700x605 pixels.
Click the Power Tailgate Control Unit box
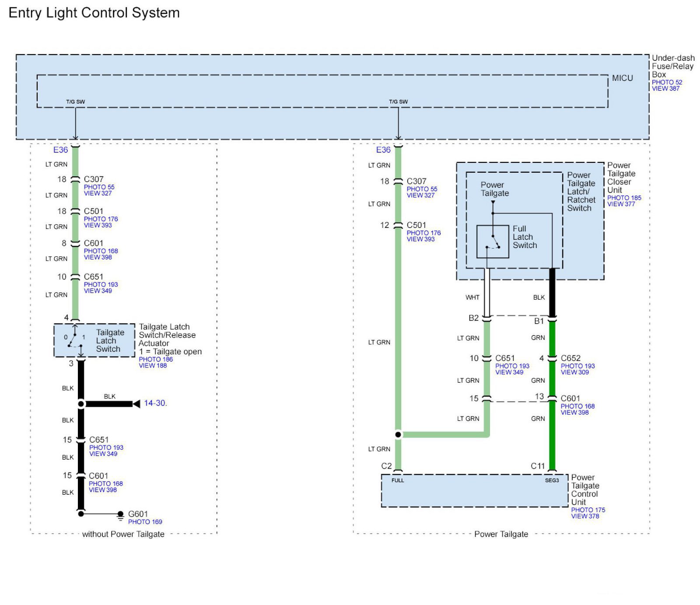point(474,492)
